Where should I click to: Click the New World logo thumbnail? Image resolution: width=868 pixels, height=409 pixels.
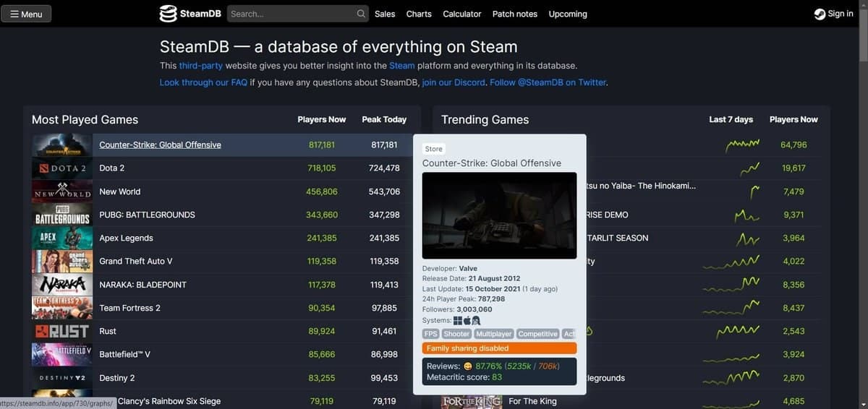coord(62,191)
